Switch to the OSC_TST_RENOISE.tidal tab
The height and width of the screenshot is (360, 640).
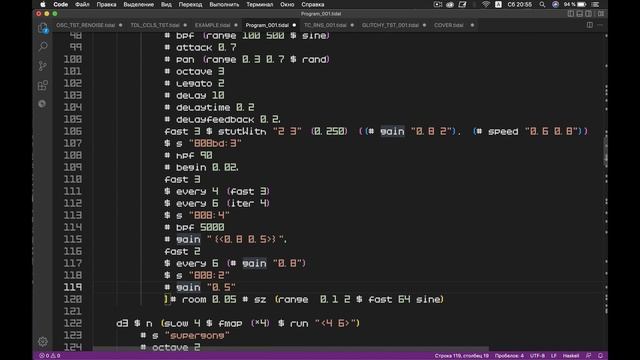pyautogui.click(x=85, y=25)
